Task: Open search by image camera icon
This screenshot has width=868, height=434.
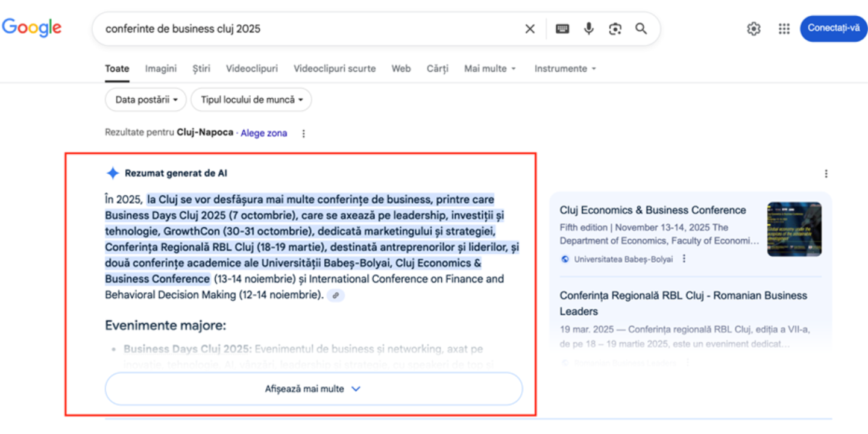Action: click(x=615, y=29)
